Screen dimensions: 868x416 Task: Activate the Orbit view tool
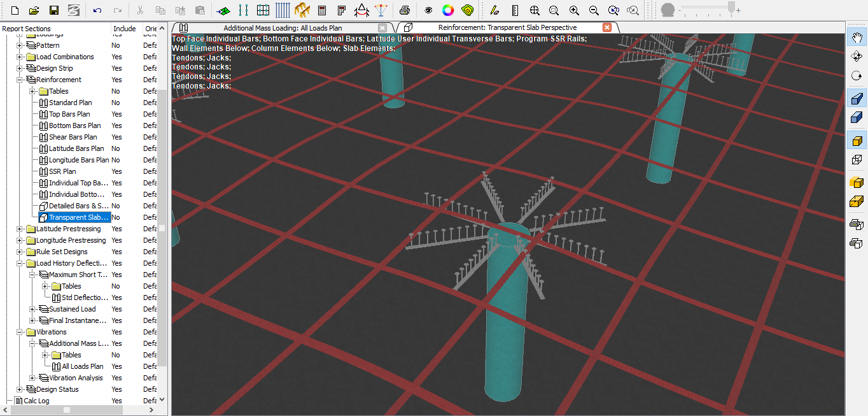pyautogui.click(x=857, y=76)
